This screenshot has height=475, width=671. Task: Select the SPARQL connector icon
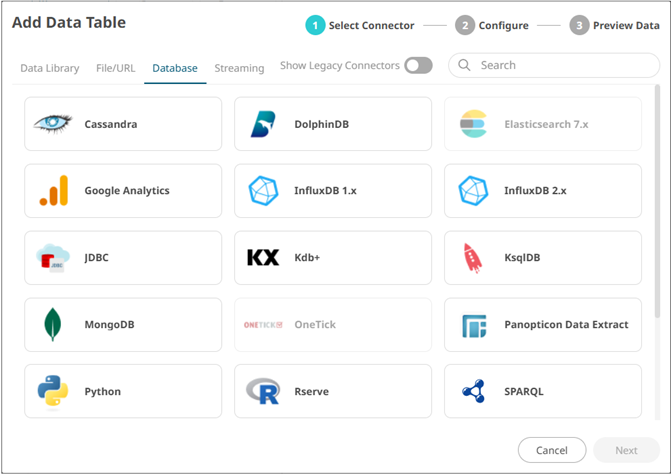(473, 391)
